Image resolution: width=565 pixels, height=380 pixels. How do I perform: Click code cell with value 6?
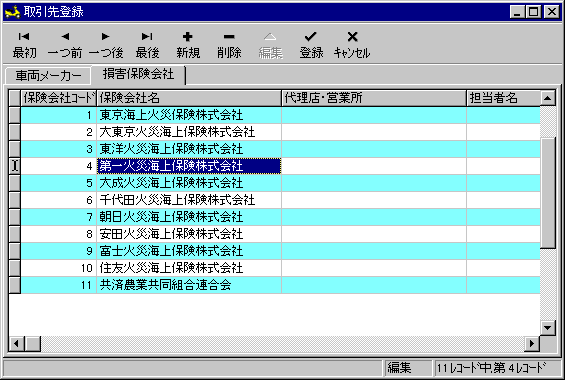(59, 200)
